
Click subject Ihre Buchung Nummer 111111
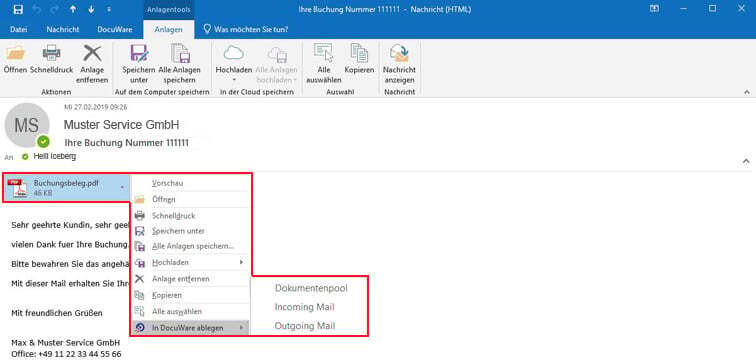126,143
